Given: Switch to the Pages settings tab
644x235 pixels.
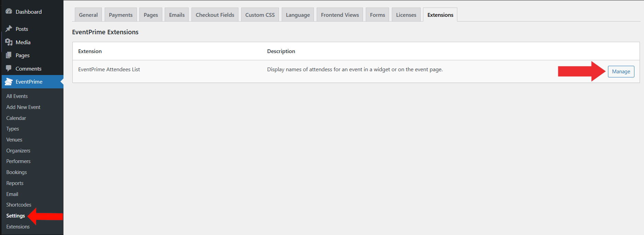Looking at the screenshot, I should (x=151, y=15).
